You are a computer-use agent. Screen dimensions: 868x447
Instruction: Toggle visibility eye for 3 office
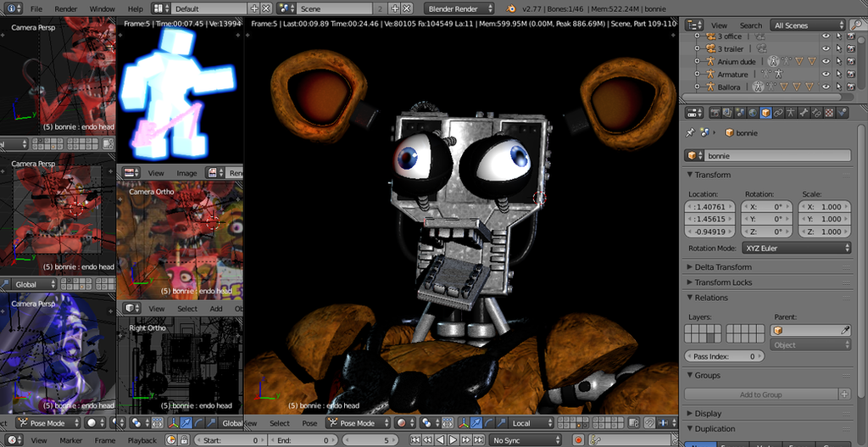[826, 36]
